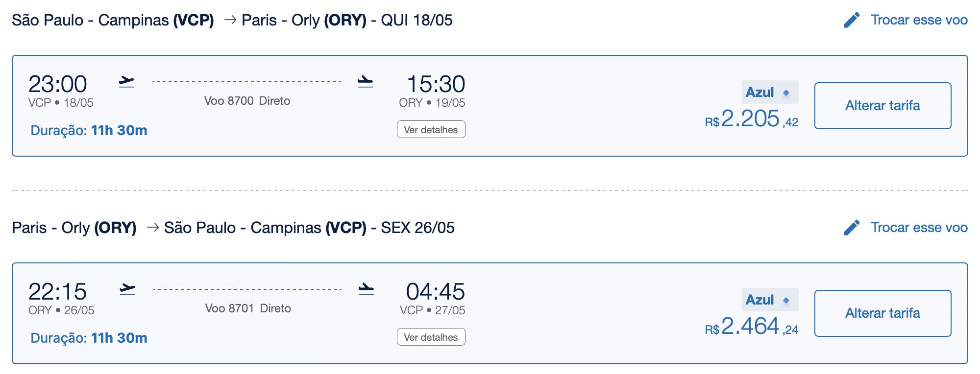
Task: Open Trocar esse voo for VCP to ORY
Action: coord(919,20)
